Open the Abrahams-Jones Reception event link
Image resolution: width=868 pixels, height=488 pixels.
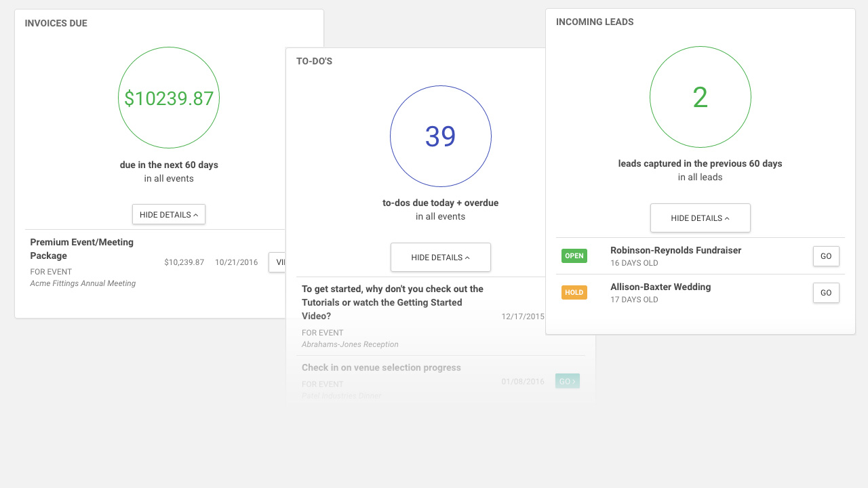[350, 344]
